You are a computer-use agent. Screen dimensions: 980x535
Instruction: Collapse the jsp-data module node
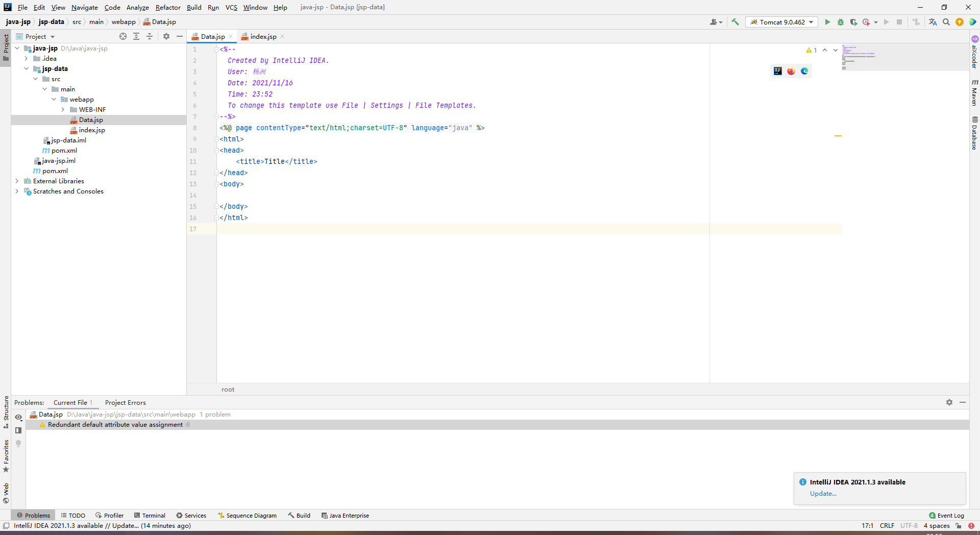tap(26, 69)
